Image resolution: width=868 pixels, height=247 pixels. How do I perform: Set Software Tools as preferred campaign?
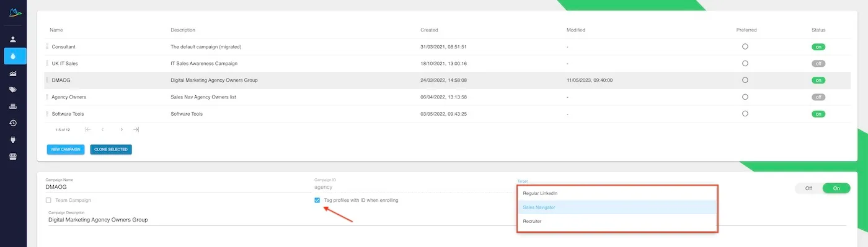point(745,114)
